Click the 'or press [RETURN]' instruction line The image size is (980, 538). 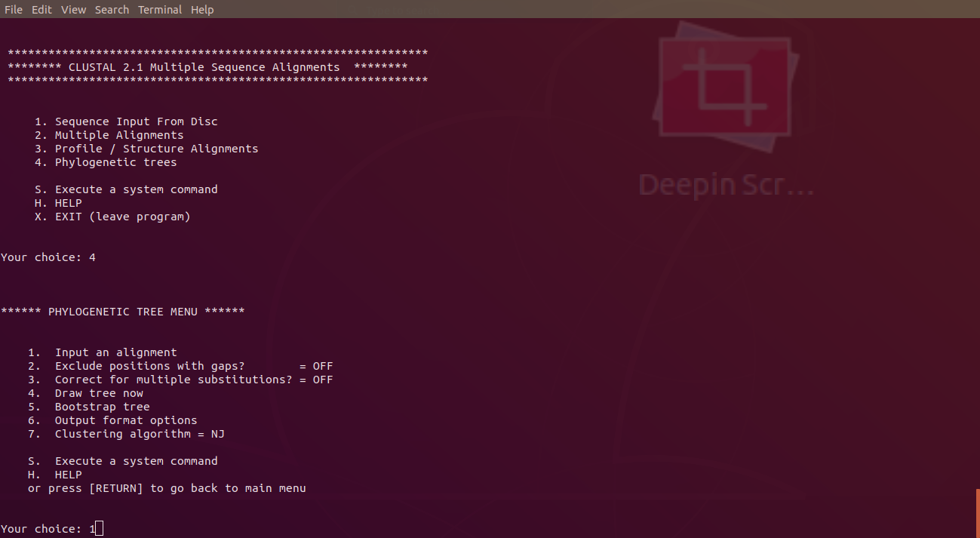click(x=167, y=488)
